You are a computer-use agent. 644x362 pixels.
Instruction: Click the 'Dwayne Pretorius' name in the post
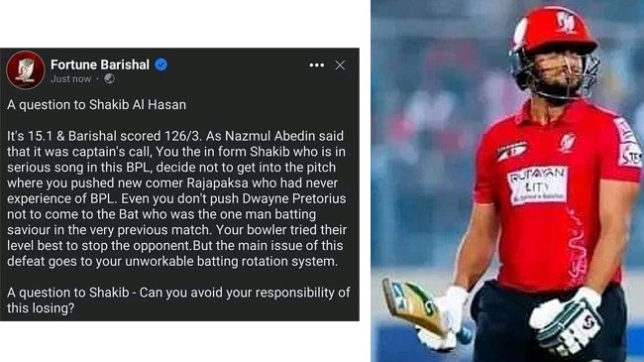point(294,198)
